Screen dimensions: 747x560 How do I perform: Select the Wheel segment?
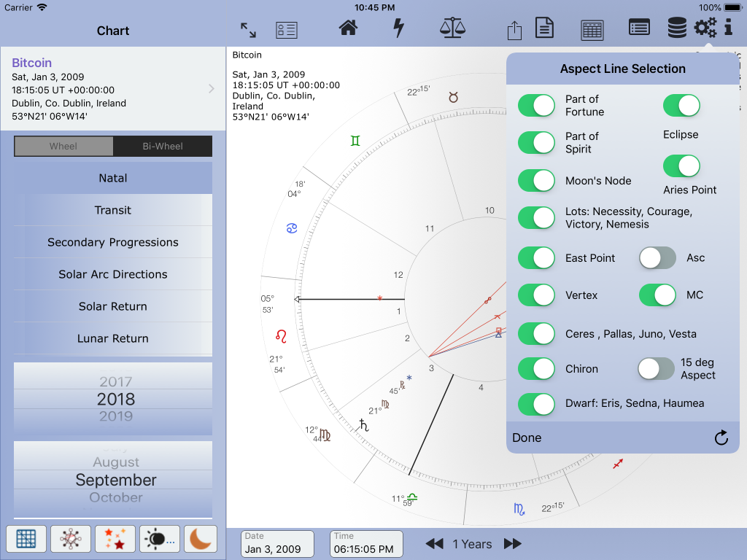point(63,146)
